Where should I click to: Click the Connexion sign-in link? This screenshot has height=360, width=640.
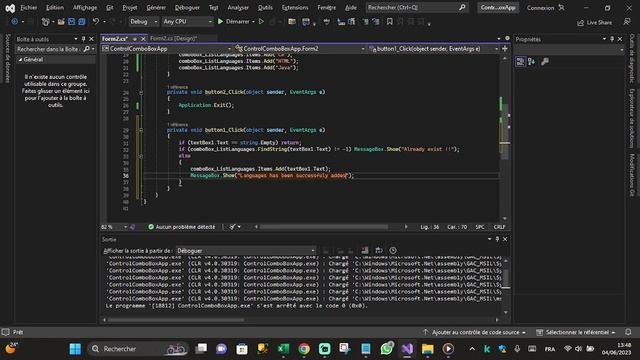(x=540, y=8)
